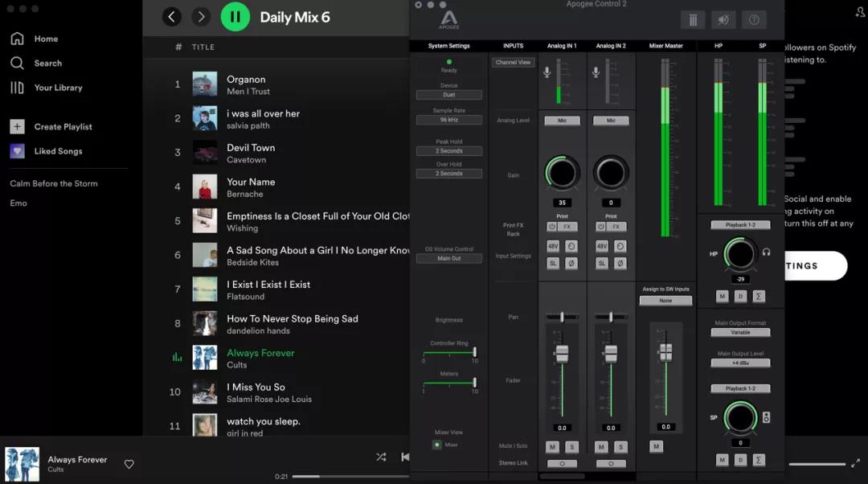The width and height of the screenshot is (868, 484).
Task: Click the Analog IN 1 pan slider
Action: pyautogui.click(x=562, y=317)
